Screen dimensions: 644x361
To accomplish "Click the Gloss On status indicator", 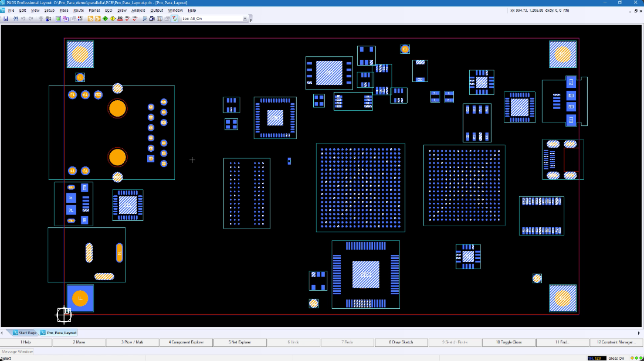I will tap(617, 357).
